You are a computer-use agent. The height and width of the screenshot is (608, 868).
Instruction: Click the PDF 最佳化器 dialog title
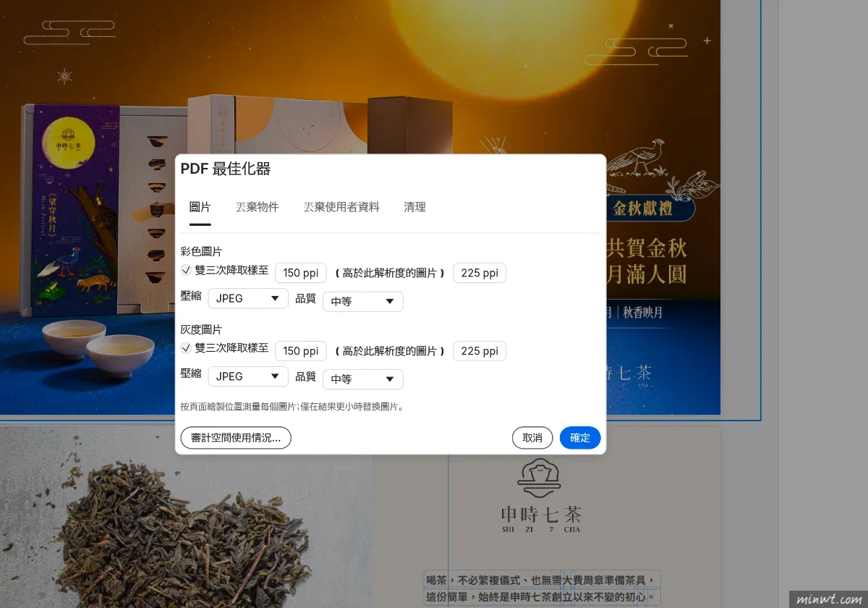tap(225, 169)
